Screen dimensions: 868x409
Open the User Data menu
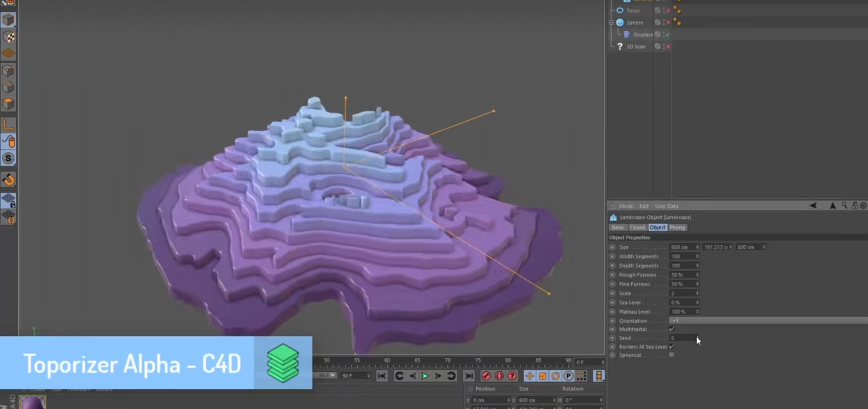[666, 206]
